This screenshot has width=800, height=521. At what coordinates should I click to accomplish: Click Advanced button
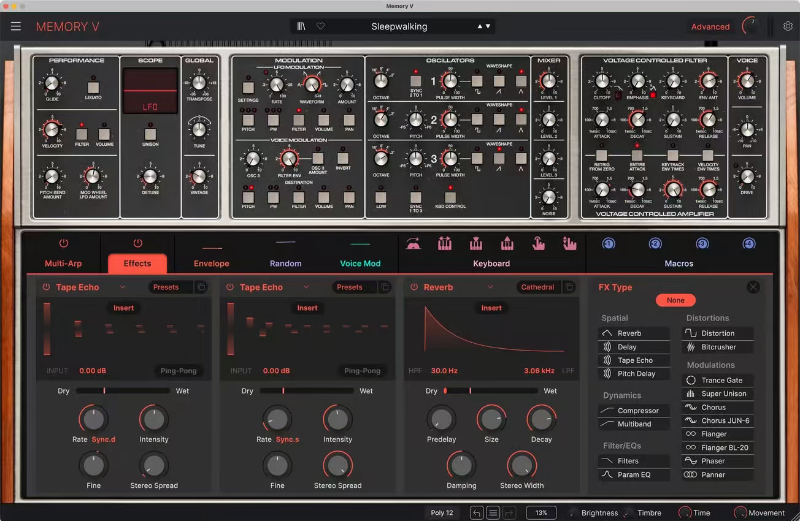(710, 27)
